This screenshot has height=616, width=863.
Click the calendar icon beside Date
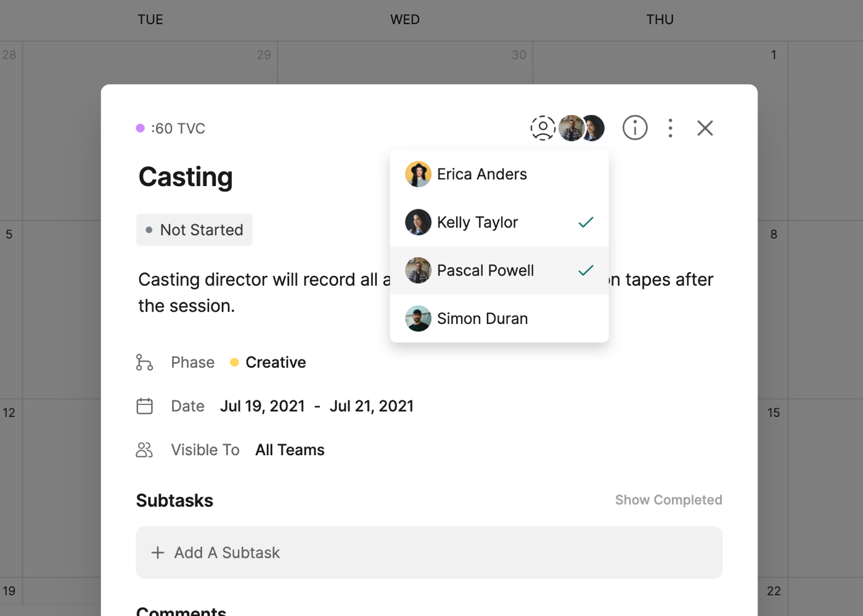[x=144, y=407]
